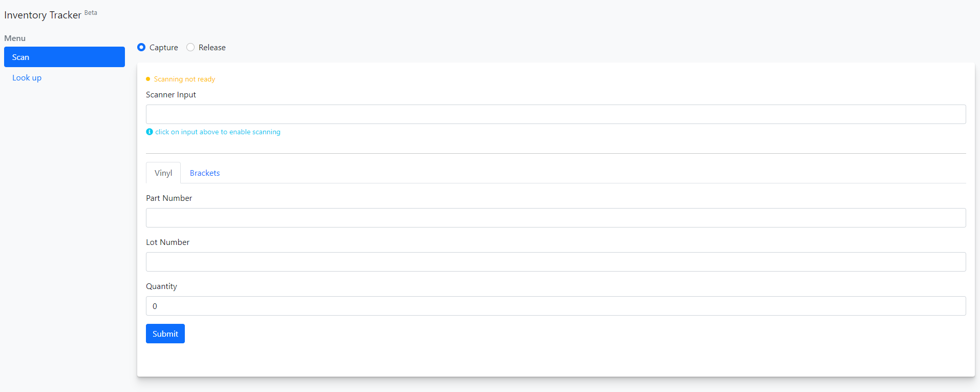Click the Beta badge next to title
The width and height of the screenshot is (980, 392).
point(91,13)
